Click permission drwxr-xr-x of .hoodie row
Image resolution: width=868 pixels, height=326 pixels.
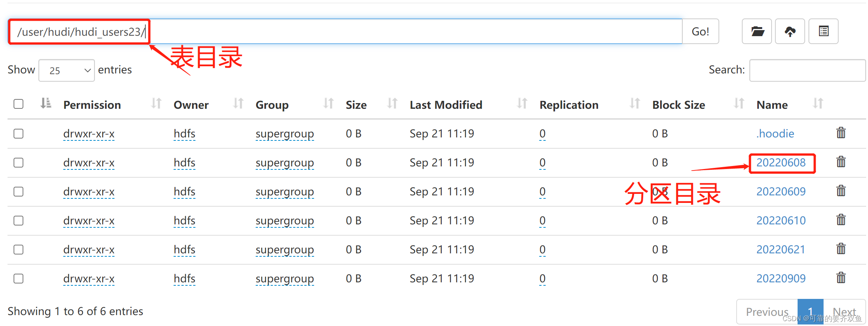[x=89, y=134]
